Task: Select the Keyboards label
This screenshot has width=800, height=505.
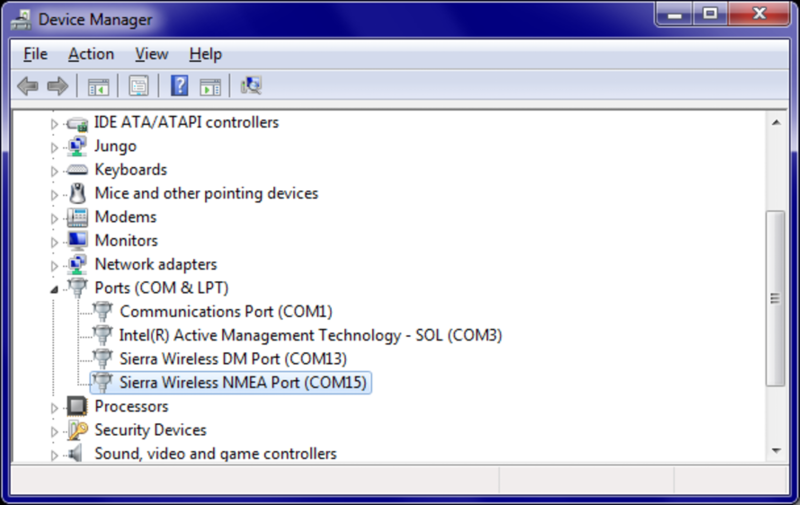Action: pyautogui.click(x=131, y=170)
